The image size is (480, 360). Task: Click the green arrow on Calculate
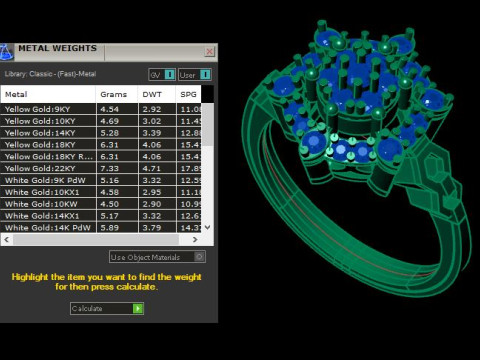[x=138, y=308]
